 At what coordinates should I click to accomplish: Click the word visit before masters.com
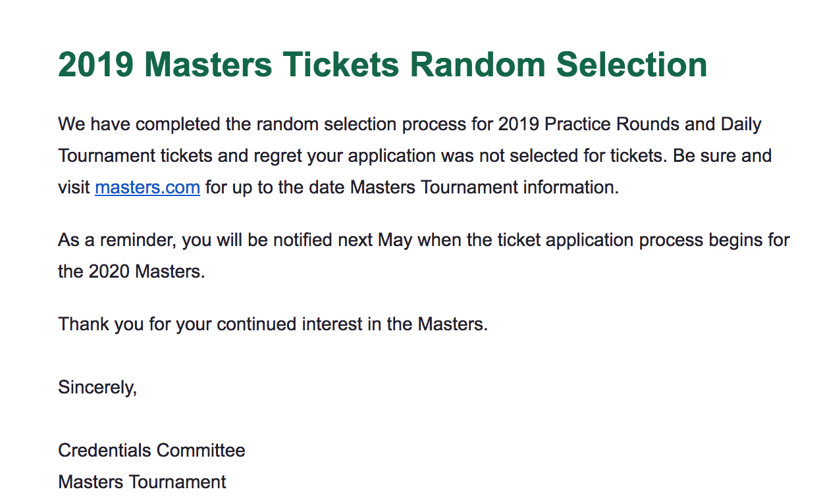coord(74,188)
